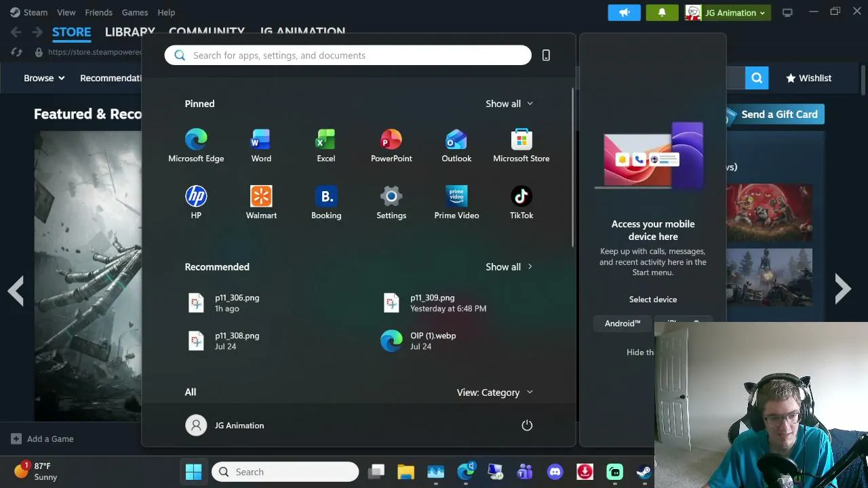
Task: Open Microsoft Edge on the taskbar
Action: (467, 472)
